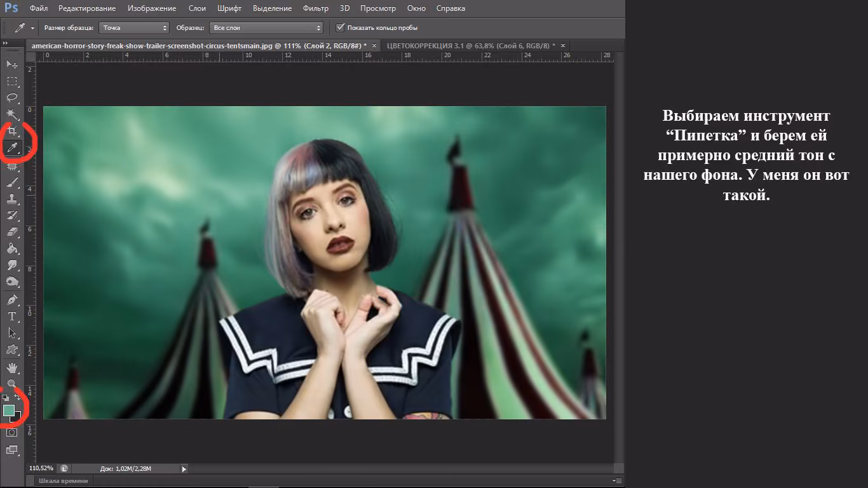This screenshot has width=868, height=488.
Task: Select the Eraser tool
Action: click(x=12, y=232)
